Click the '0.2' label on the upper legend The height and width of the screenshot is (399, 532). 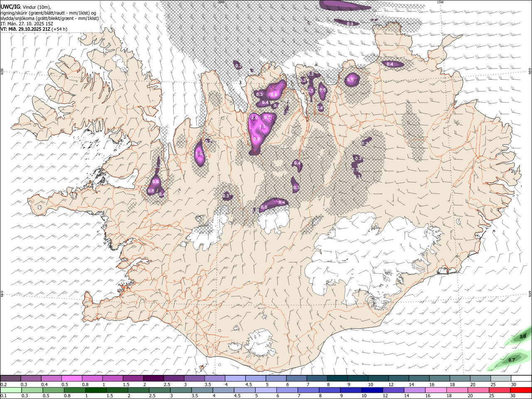click(4, 384)
